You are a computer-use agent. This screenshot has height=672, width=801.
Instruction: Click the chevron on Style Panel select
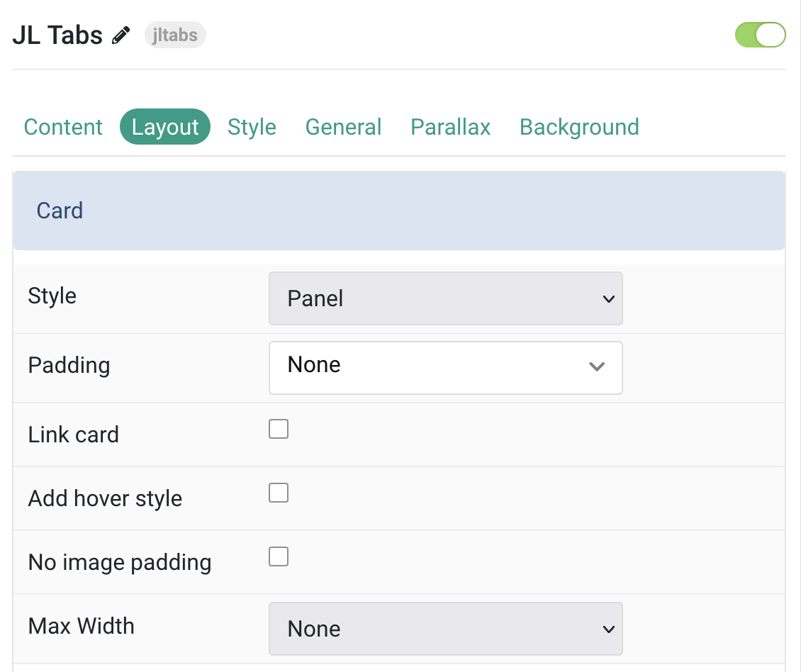(608, 299)
